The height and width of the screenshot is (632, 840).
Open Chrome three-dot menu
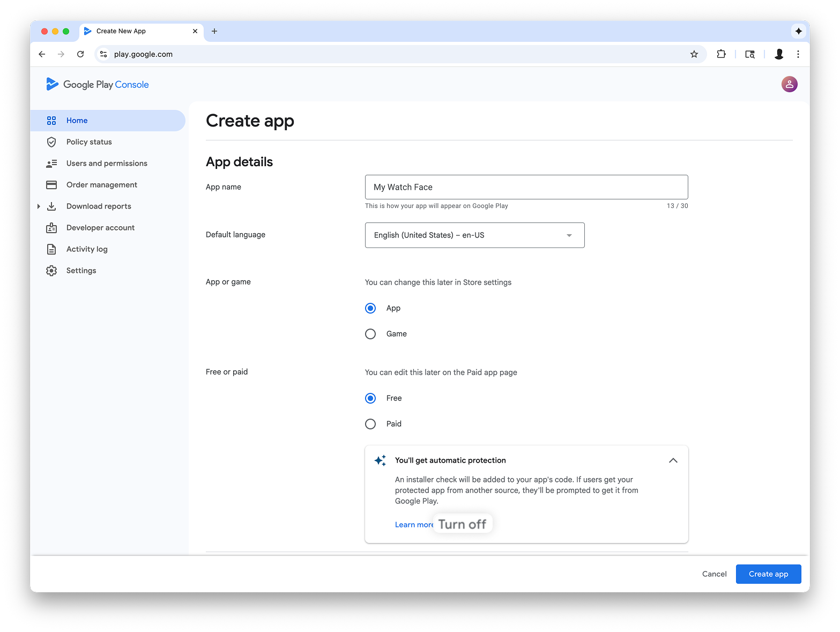click(798, 54)
